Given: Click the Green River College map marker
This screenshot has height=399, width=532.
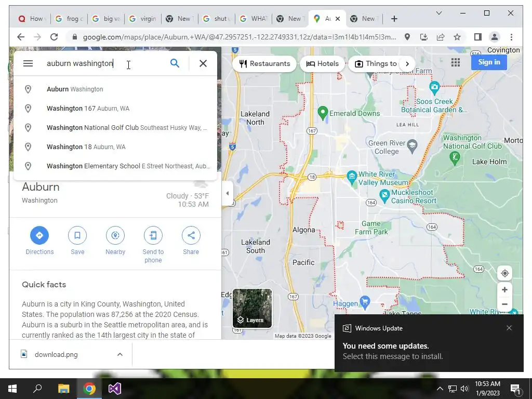Looking at the screenshot, I should coord(412,145).
